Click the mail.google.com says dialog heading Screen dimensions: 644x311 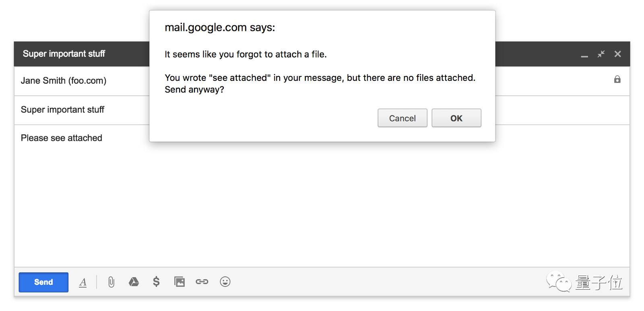click(x=220, y=27)
